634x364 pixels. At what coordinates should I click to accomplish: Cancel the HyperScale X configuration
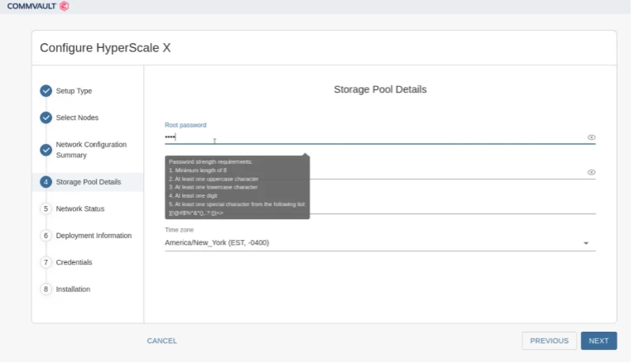161,341
